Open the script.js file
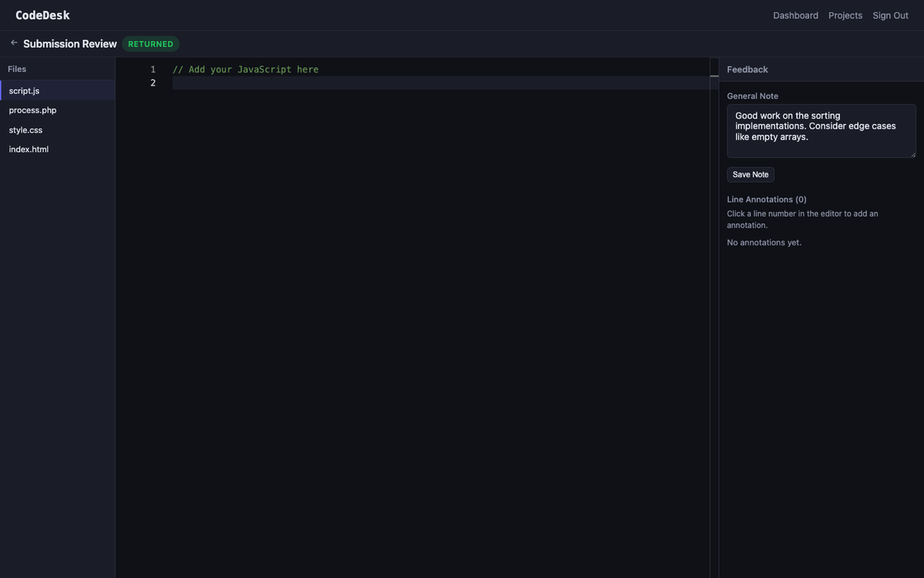 [25, 91]
